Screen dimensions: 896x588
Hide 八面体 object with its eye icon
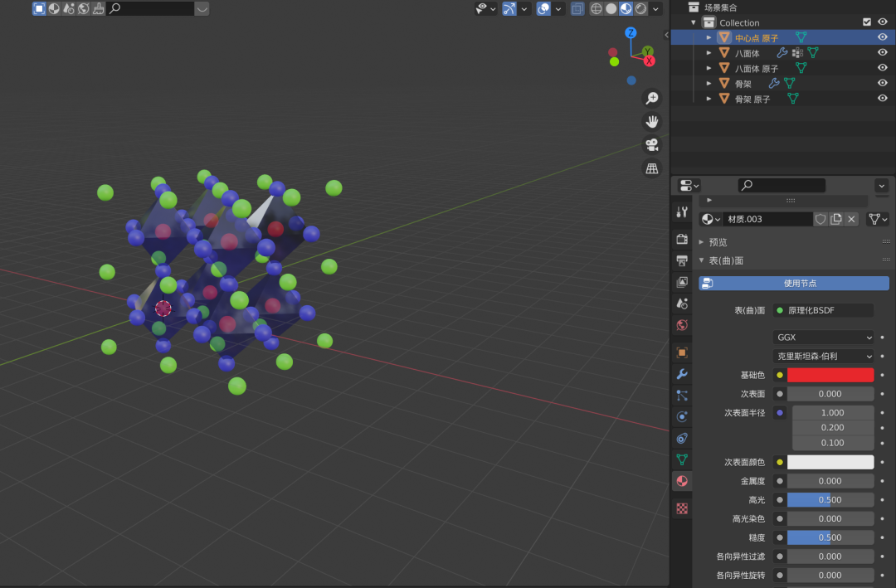point(882,52)
